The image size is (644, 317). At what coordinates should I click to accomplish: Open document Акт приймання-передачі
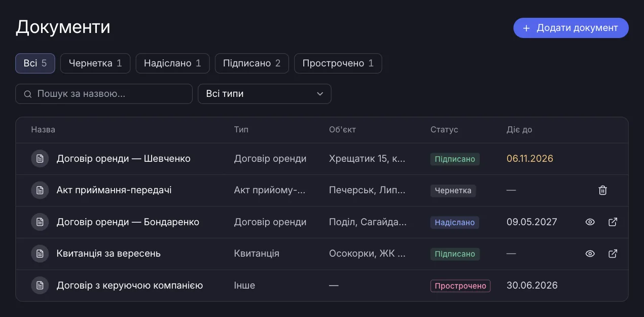click(114, 190)
